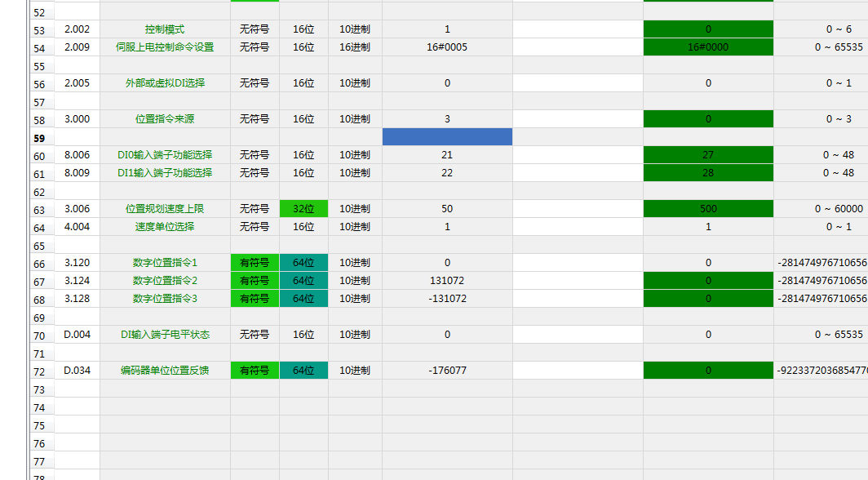Screen dimensions: 868x480
Task: Click 速度单位选择 parameter name
Action: pyautogui.click(x=165, y=226)
